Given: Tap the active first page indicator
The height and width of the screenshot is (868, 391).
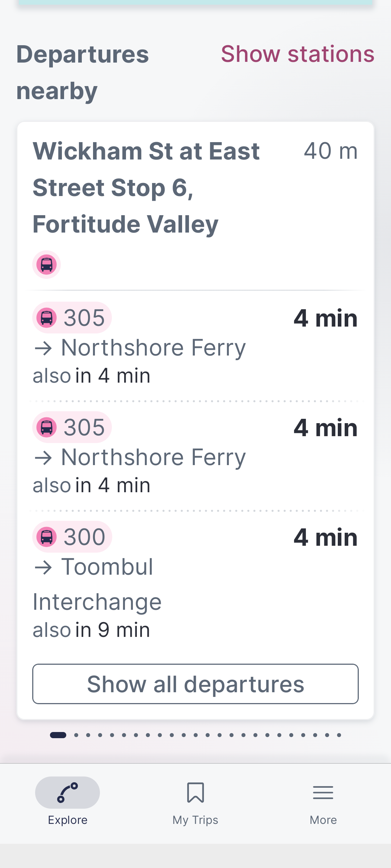Looking at the screenshot, I should click(x=58, y=735).
